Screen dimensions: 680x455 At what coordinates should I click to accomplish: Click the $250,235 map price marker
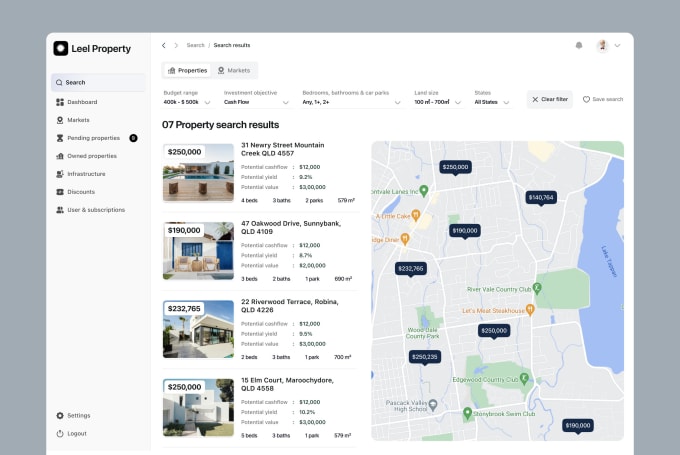425,357
